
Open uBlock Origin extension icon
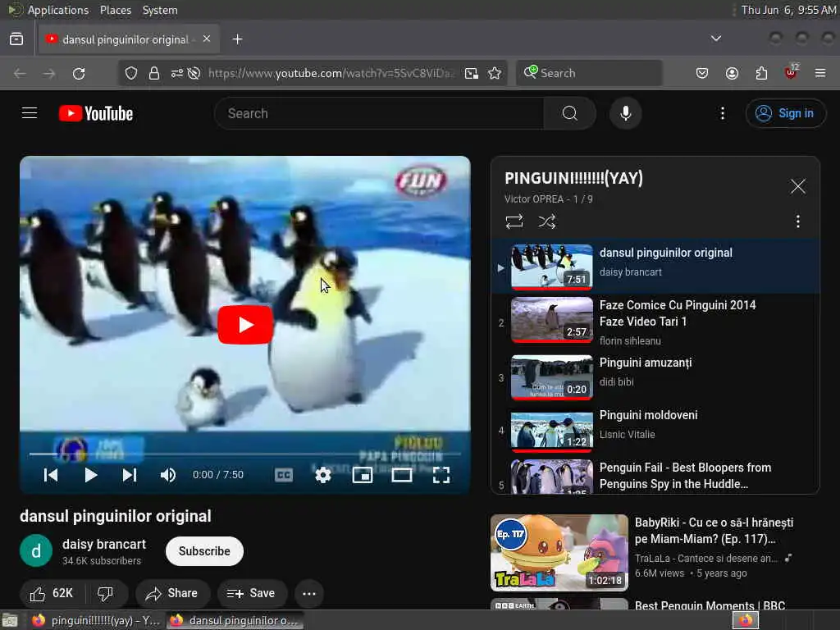click(x=792, y=72)
